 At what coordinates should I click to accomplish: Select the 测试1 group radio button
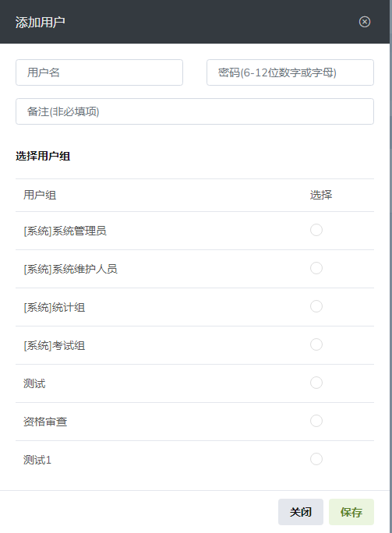[x=316, y=459]
